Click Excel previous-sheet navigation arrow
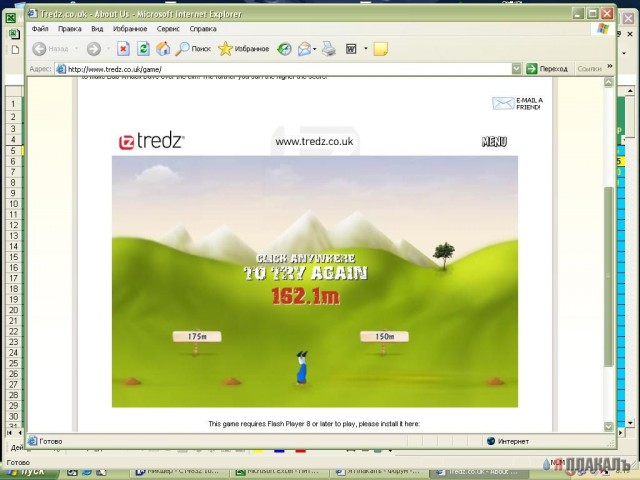This screenshot has width=640, height=480. click(x=19, y=432)
